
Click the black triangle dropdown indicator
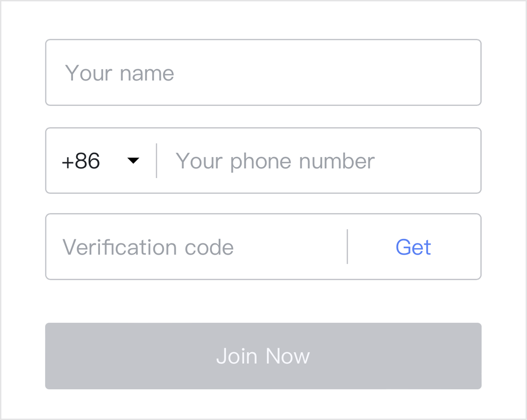pos(133,160)
